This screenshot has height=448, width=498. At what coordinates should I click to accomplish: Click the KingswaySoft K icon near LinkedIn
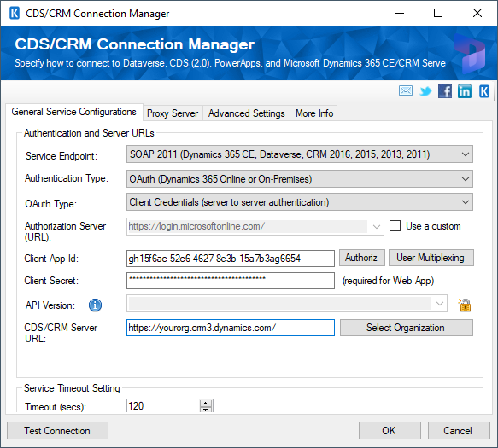tap(484, 91)
